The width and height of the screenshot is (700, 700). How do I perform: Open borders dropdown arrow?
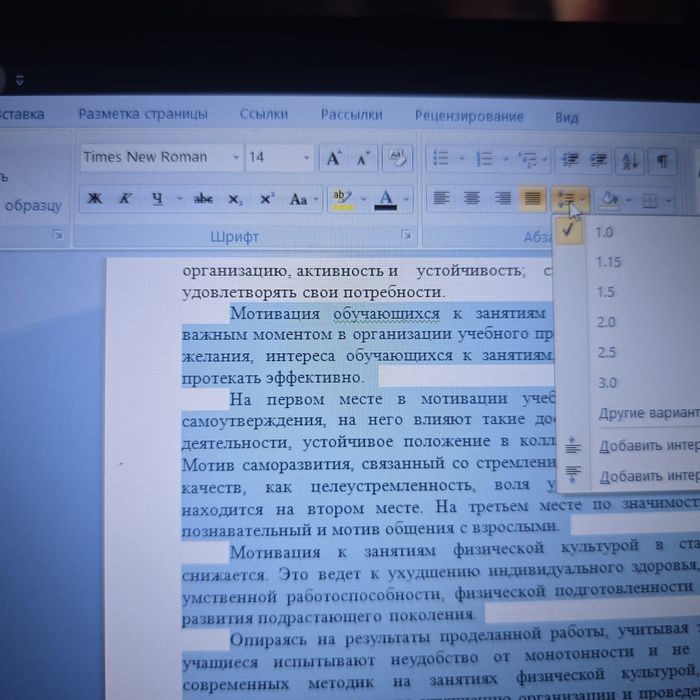[x=668, y=201]
